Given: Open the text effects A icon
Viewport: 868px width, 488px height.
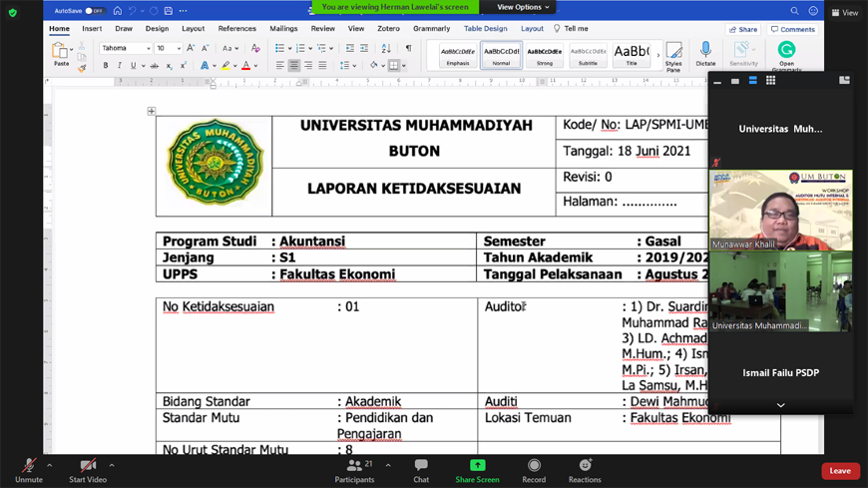Looking at the screenshot, I should pyautogui.click(x=205, y=65).
